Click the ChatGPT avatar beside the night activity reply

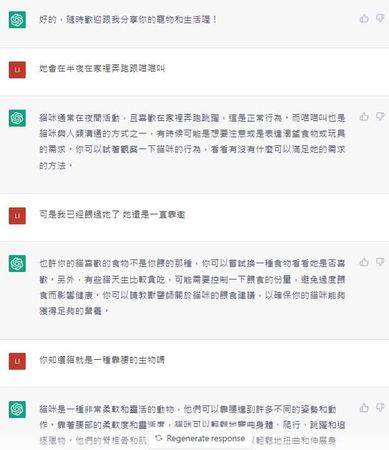[17, 118]
